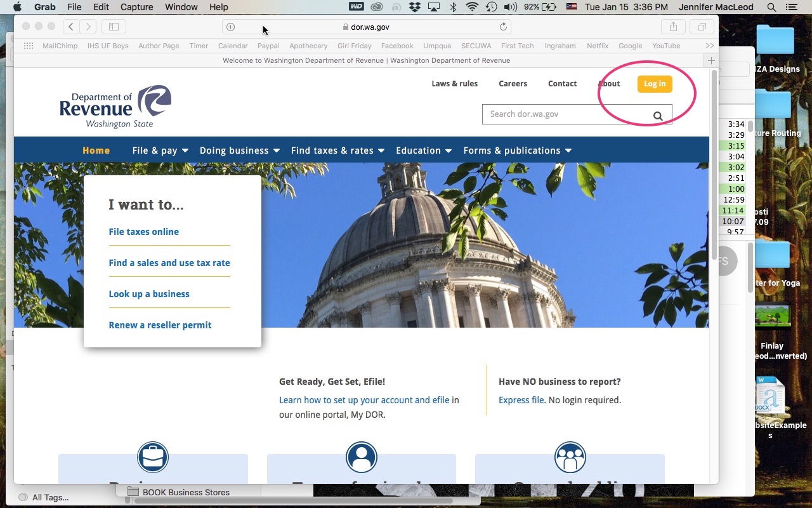Open the File menu
Screen dimensions: 812x508
pyautogui.click(x=74, y=7)
